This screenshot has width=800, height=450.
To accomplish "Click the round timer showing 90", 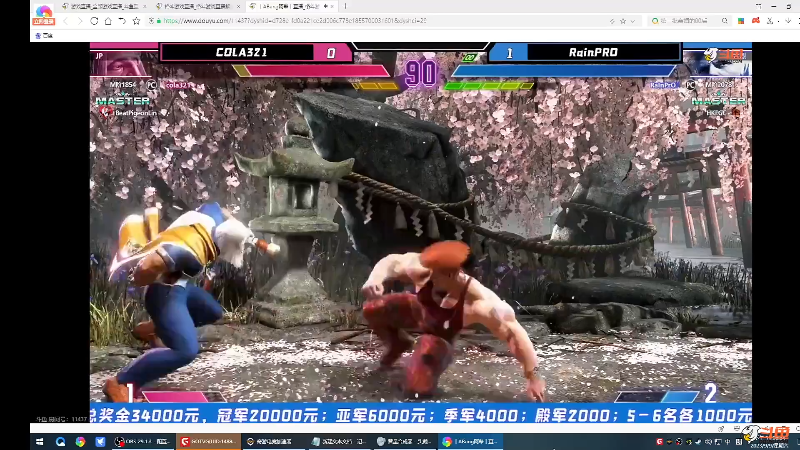I will click(x=420, y=73).
